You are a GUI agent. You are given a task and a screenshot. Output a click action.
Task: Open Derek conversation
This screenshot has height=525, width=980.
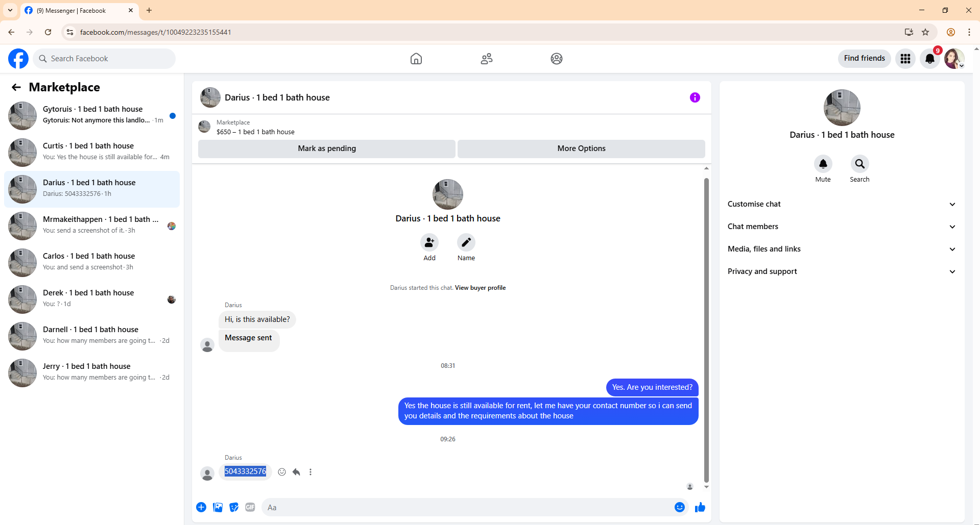(92, 299)
